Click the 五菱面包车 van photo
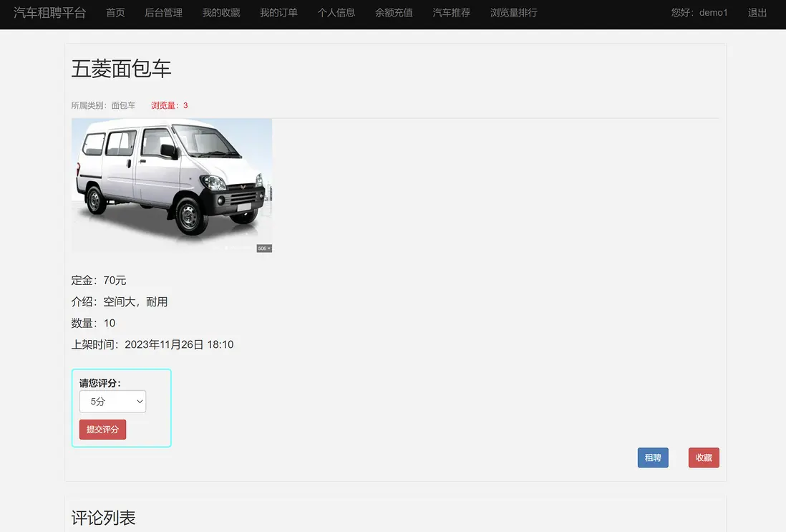 pyautogui.click(x=172, y=185)
